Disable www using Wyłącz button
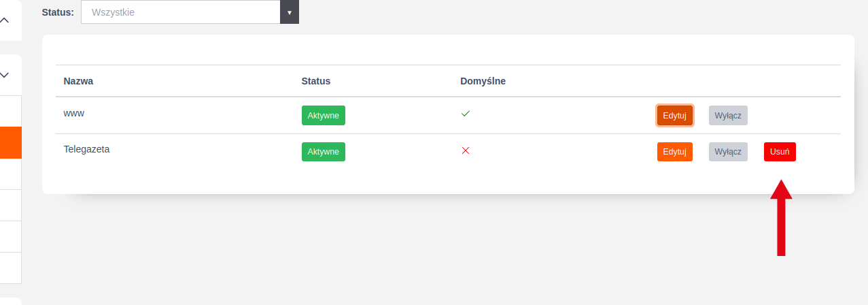The width and height of the screenshot is (868, 305). click(x=728, y=116)
